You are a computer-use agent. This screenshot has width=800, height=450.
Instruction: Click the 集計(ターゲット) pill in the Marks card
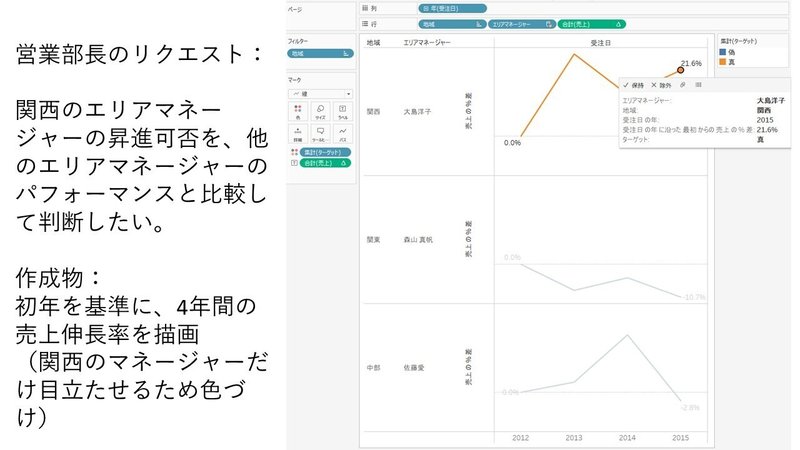tap(325, 152)
